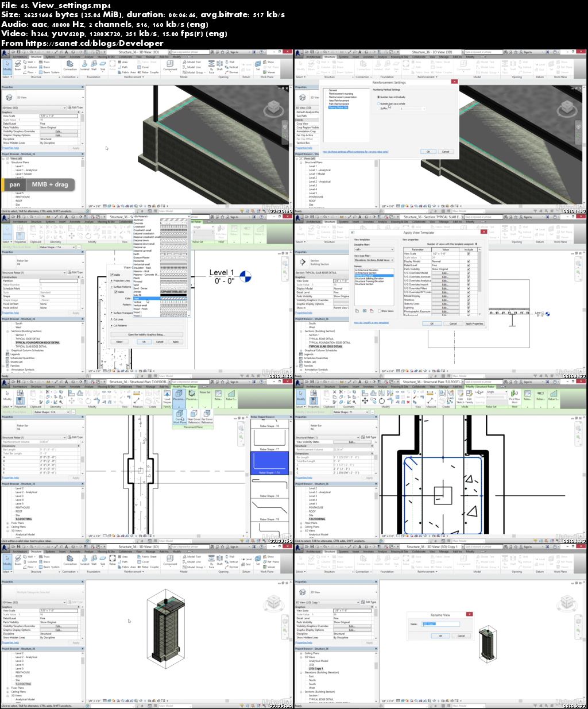Screen dimensions: 588x709
Task: Select the Beam tool in top-left frame
Action: click(18, 66)
